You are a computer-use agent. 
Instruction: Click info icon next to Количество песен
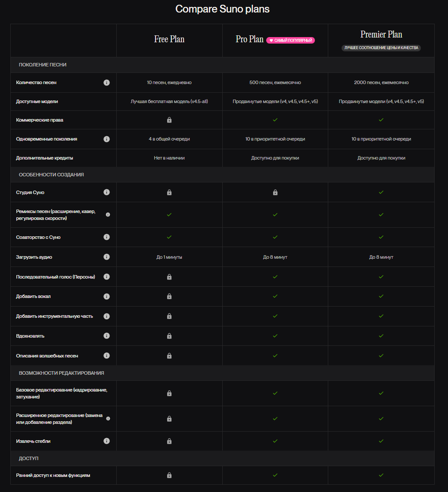click(106, 82)
